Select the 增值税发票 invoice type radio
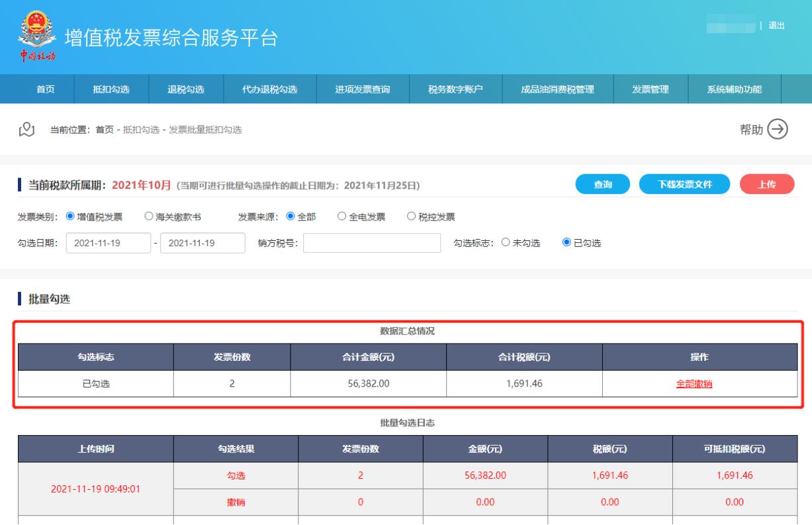Screen dimensions: 812x525 (70, 217)
